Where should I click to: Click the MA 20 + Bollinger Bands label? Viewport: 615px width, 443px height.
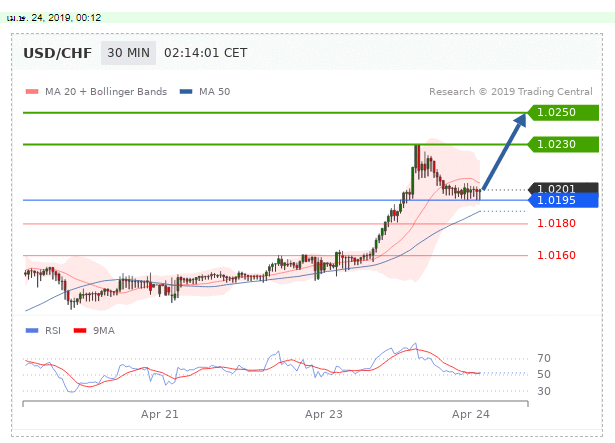click(x=106, y=92)
